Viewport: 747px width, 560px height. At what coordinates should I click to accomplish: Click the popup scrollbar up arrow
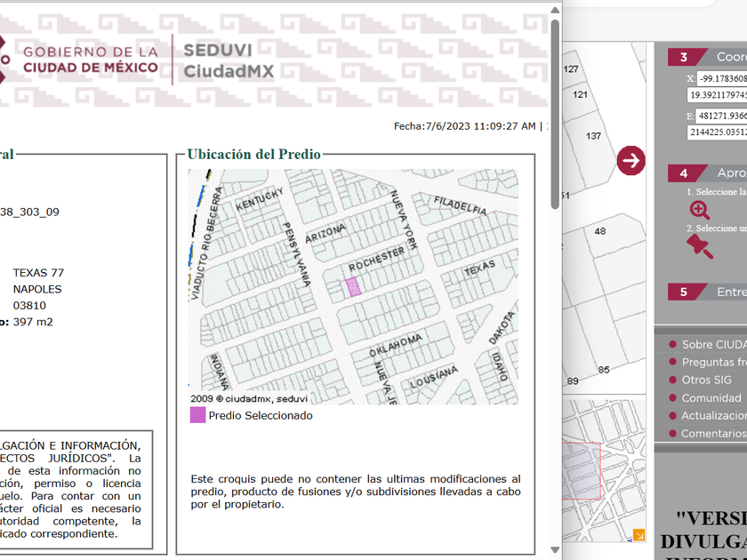pos(555,10)
